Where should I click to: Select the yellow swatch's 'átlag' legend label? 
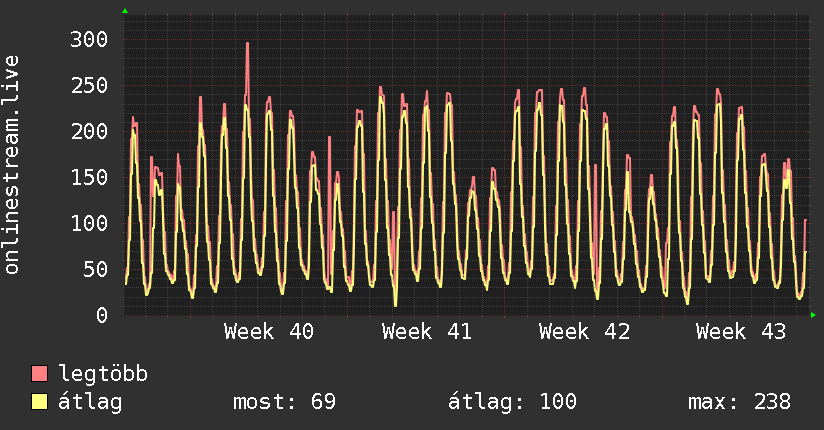90,402
